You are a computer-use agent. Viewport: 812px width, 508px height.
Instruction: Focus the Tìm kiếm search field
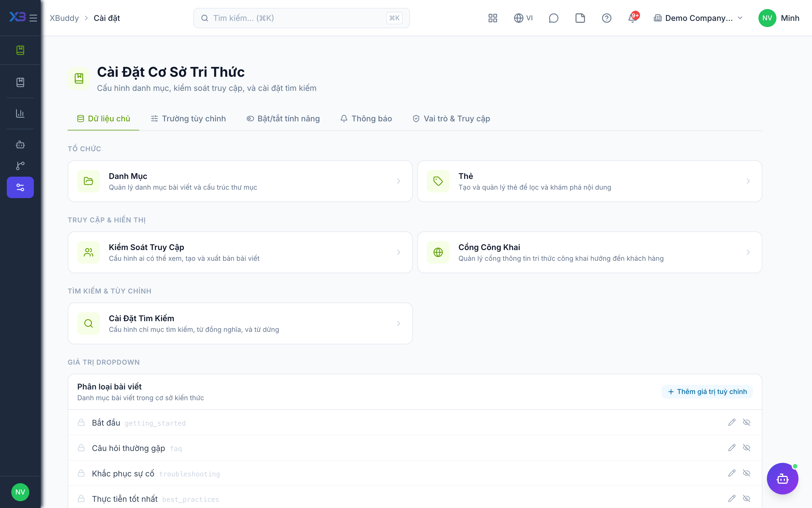[x=301, y=18]
